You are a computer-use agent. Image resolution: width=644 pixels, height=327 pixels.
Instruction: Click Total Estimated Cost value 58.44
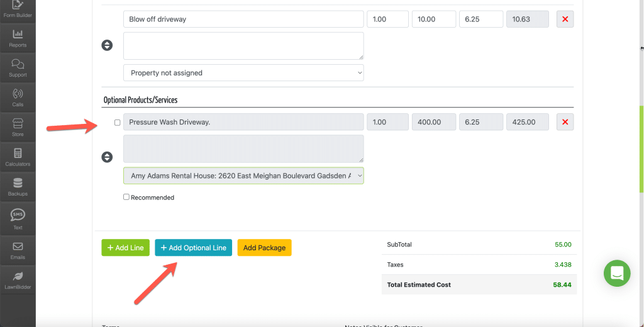click(x=562, y=285)
